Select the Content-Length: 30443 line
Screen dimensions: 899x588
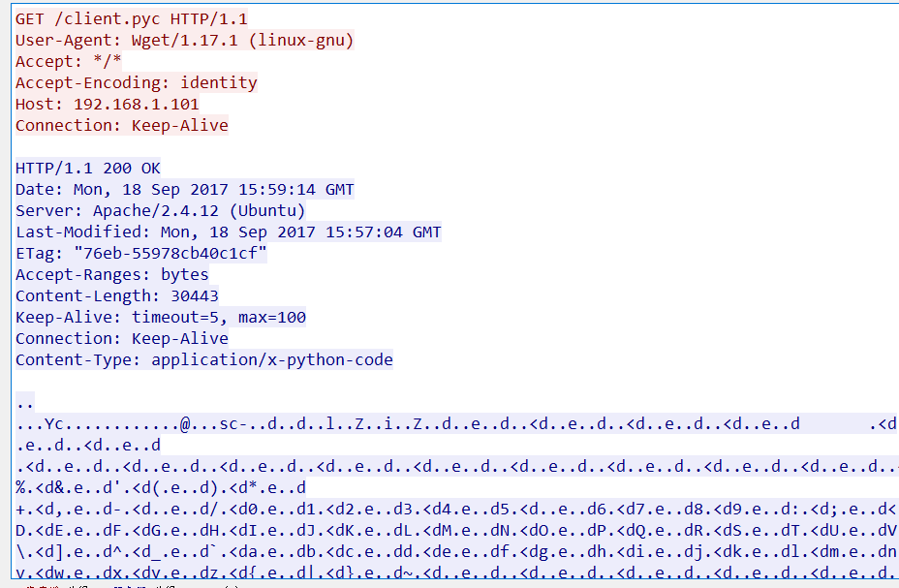(x=116, y=295)
